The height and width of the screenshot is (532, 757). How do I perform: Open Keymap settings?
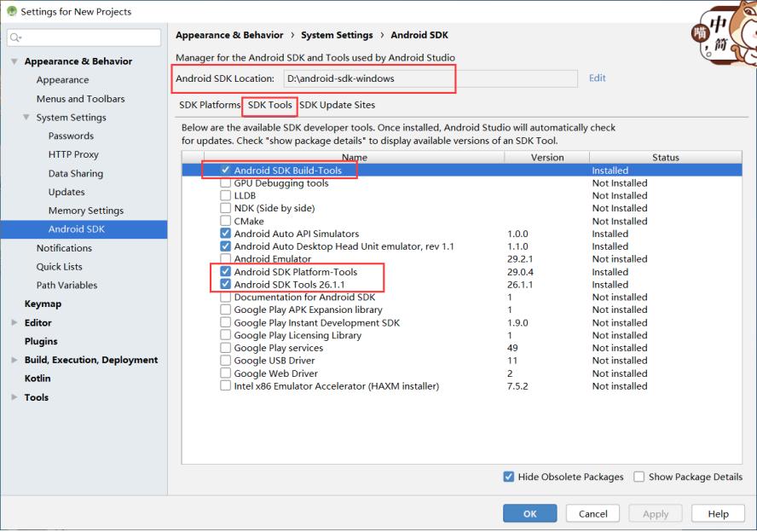43,304
